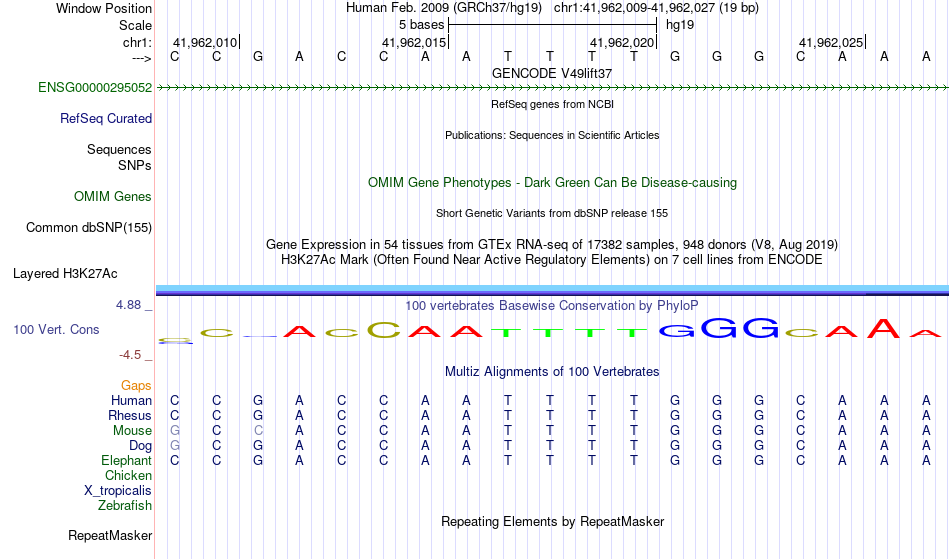This screenshot has height=559, width=950.
Task: Click the 41,962,025 ruler position label
Action: tap(831, 43)
